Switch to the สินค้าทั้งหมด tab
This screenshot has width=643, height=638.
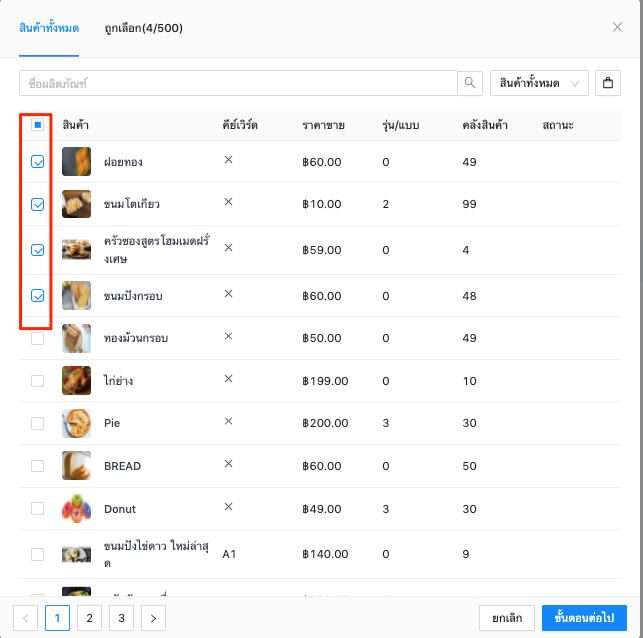49,28
